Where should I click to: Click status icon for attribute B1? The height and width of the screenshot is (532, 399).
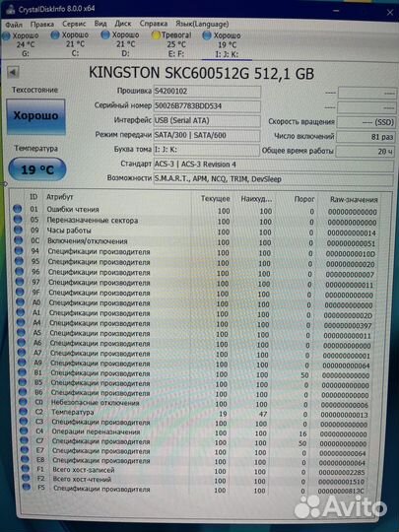tap(22, 371)
